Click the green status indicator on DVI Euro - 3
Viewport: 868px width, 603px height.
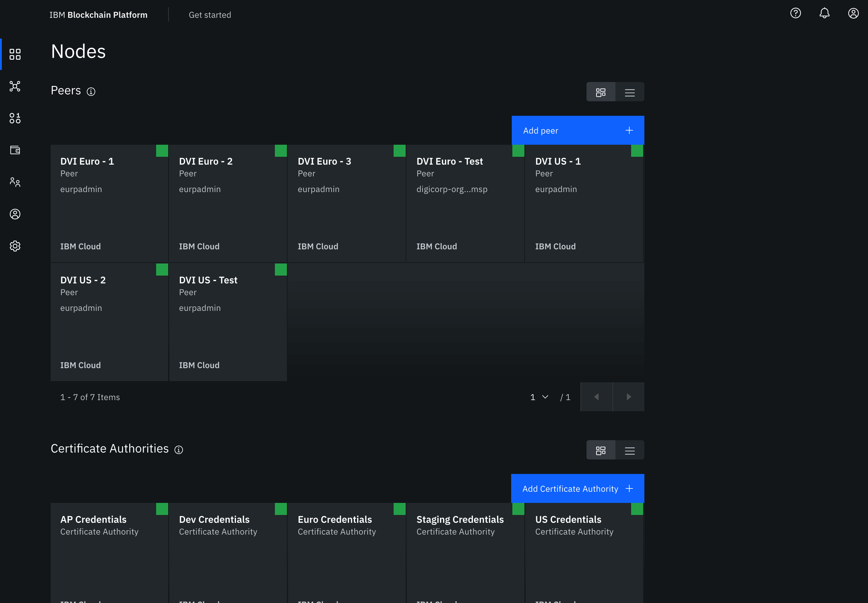(x=399, y=151)
